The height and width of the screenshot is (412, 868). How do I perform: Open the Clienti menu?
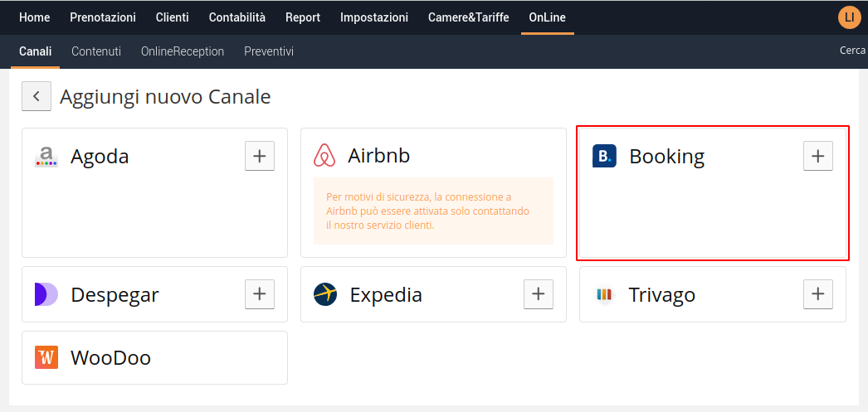click(172, 17)
